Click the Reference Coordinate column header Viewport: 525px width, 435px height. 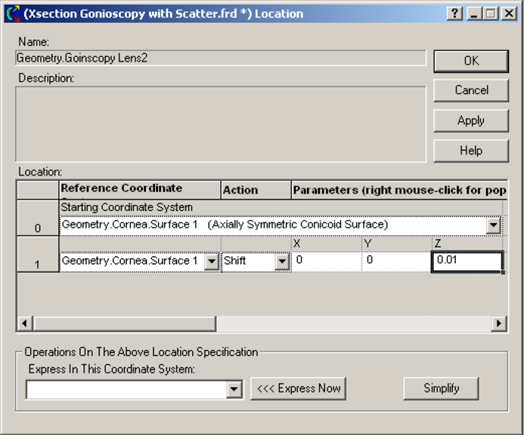pos(140,190)
